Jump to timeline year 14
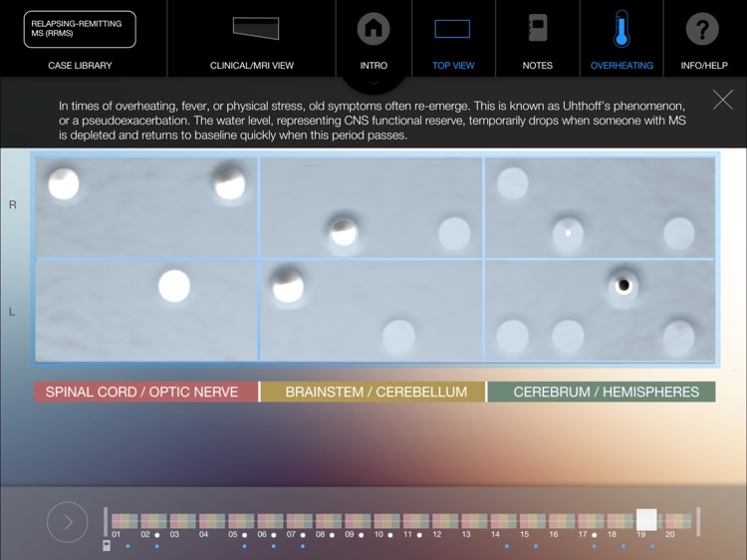 point(504,521)
